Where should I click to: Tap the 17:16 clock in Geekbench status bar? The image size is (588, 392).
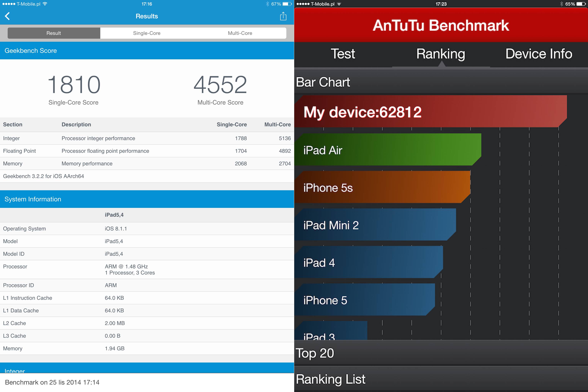(147, 4)
